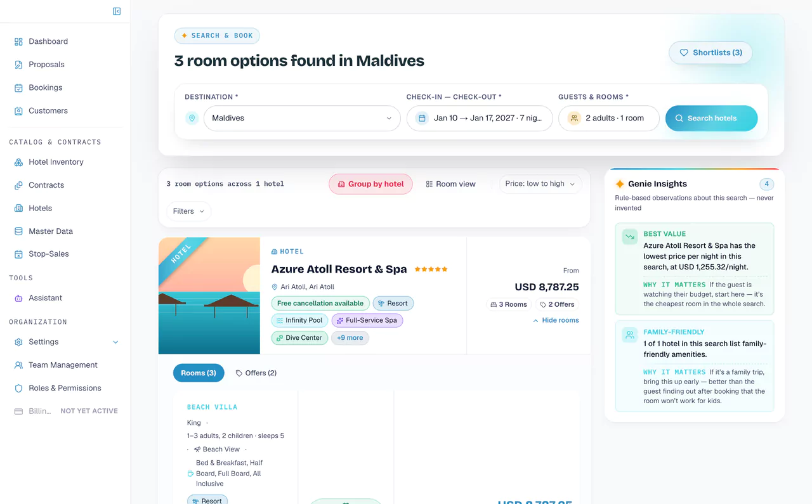
Task: Click the Customers contact icon
Action: coord(18,111)
